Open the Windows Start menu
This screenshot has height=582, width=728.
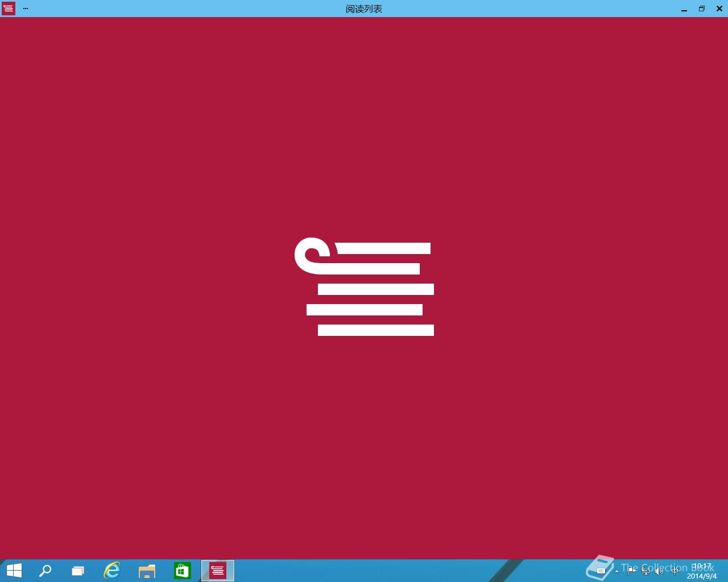[x=14, y=571]
